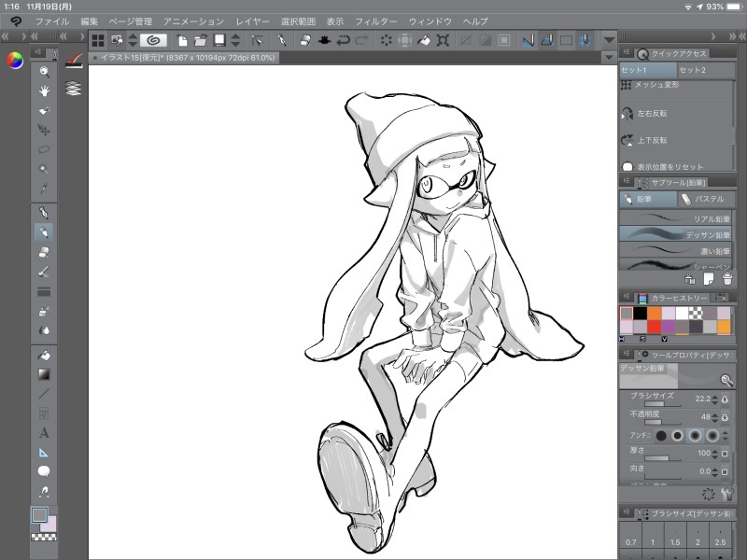Select the Text tool

(44, 432)
